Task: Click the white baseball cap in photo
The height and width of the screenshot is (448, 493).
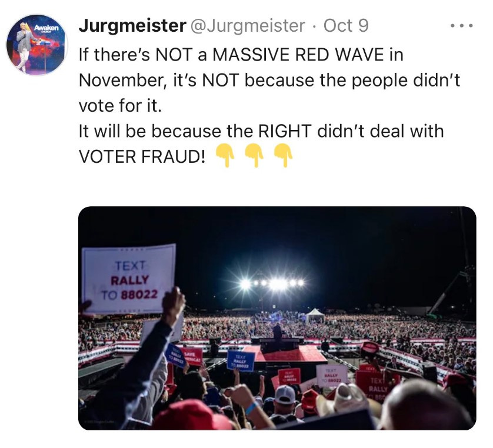Action: 285,394
